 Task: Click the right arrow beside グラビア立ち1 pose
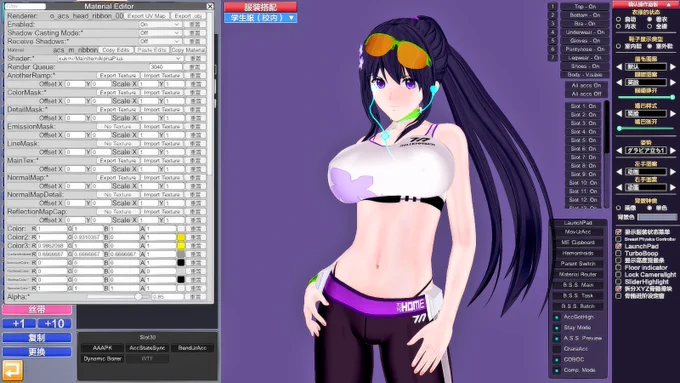tap(673, 151)
